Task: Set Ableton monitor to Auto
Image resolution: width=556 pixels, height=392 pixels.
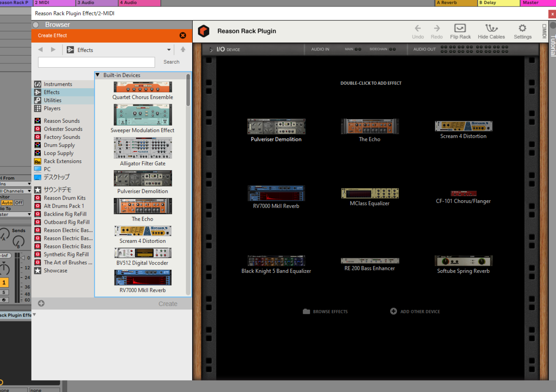Action: [x=7, y=202]
